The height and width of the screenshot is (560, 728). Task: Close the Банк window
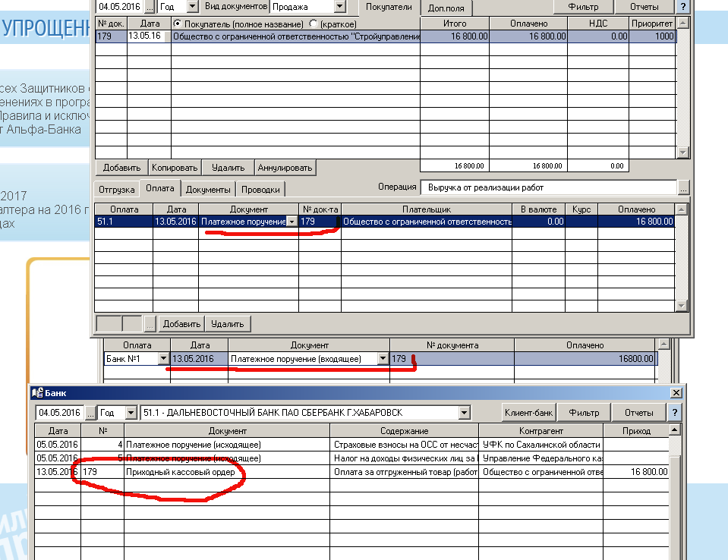point(676,392)
